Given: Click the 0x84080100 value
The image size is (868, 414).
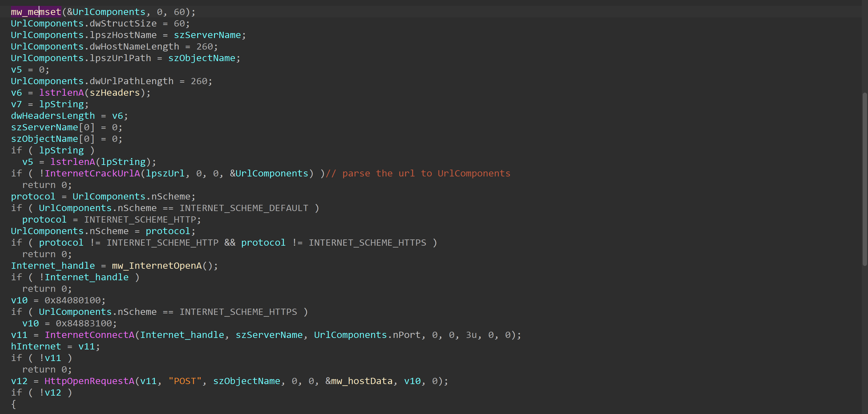Looking at the screenshot, I should click(x=72, y=300).
